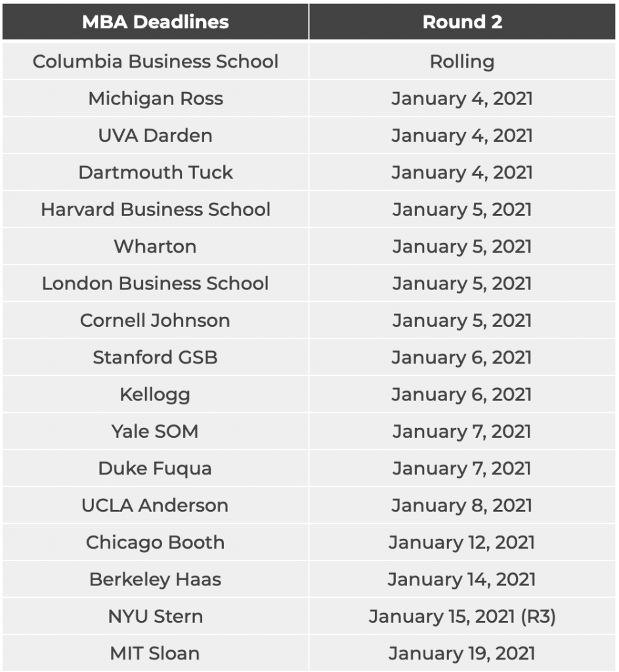Select the Dartmouth Tuck cell
The width and height of the screenshot is (619, 672).
[x=156, y=173]
